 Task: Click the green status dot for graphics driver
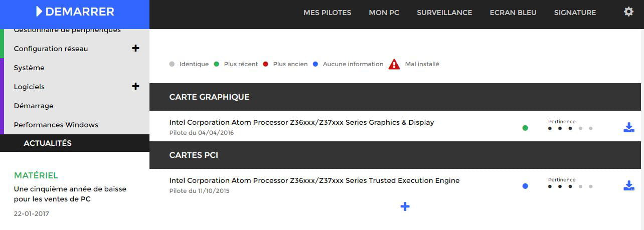point(525,128)
